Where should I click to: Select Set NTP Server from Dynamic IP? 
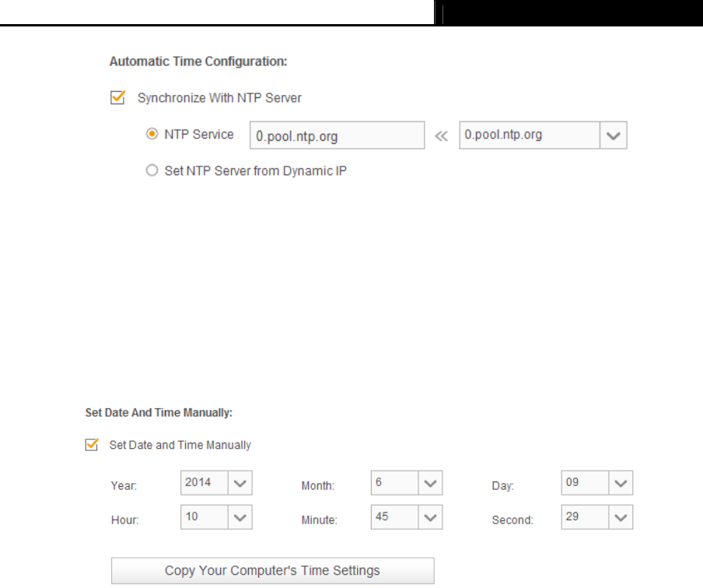[x=152, y=170]
